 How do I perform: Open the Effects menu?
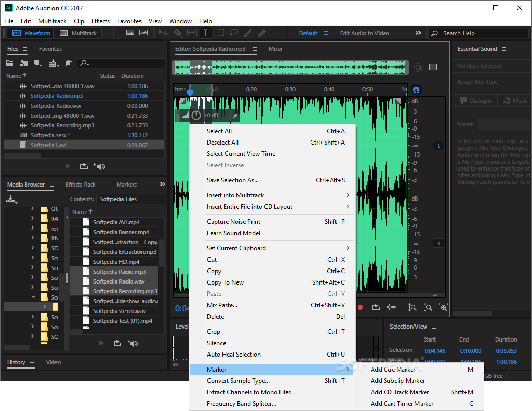[101, 21]
